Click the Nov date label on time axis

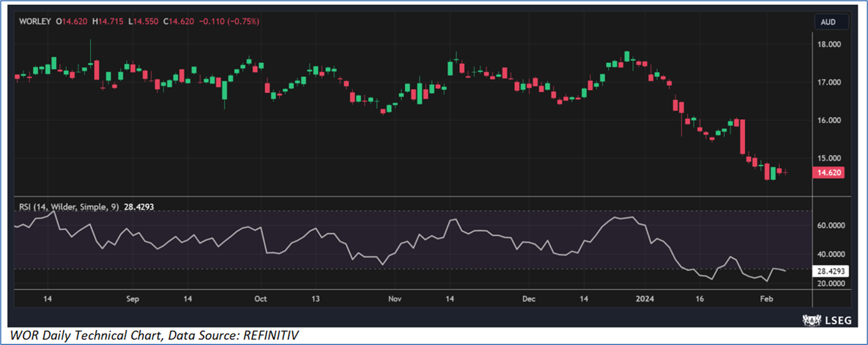click(x=395, y=299)
